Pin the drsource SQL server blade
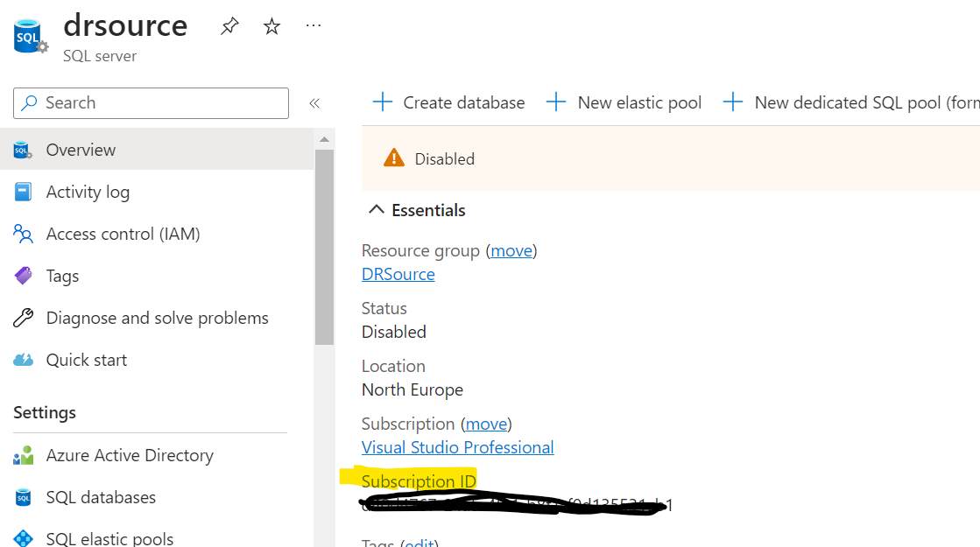The height and width of the screenshot is (547, 980). 229,26
